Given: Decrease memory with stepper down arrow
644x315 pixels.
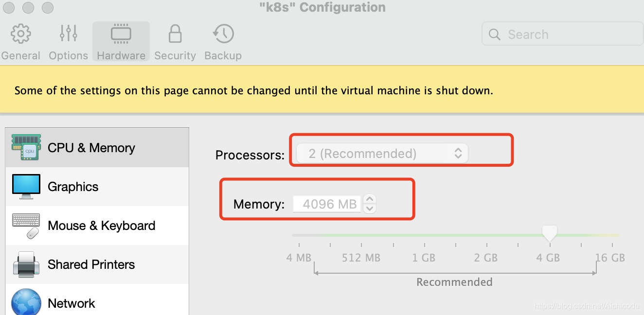Looking at the screenshot, I should click(370, 208).
